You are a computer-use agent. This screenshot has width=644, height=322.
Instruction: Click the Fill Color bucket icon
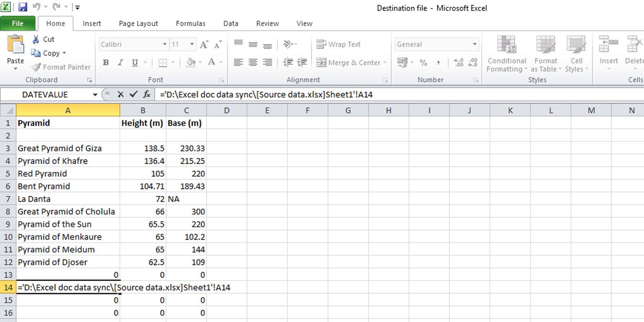pos(191,62)
